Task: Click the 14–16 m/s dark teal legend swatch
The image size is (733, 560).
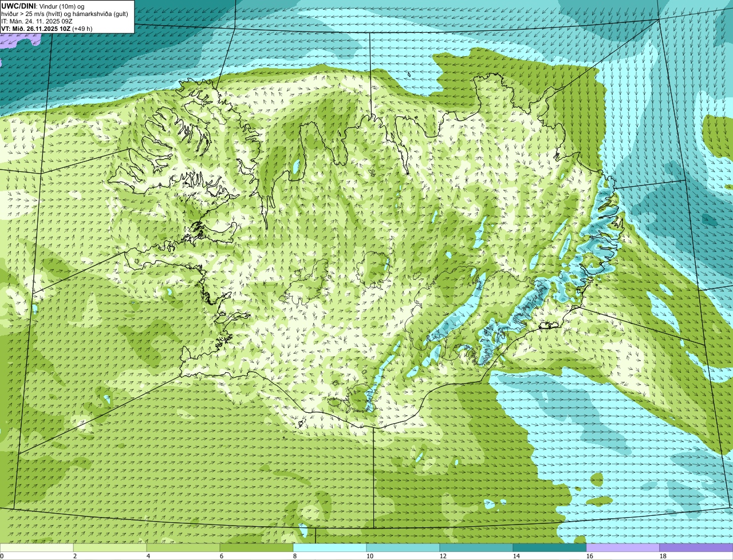Action: pos(550,548)
